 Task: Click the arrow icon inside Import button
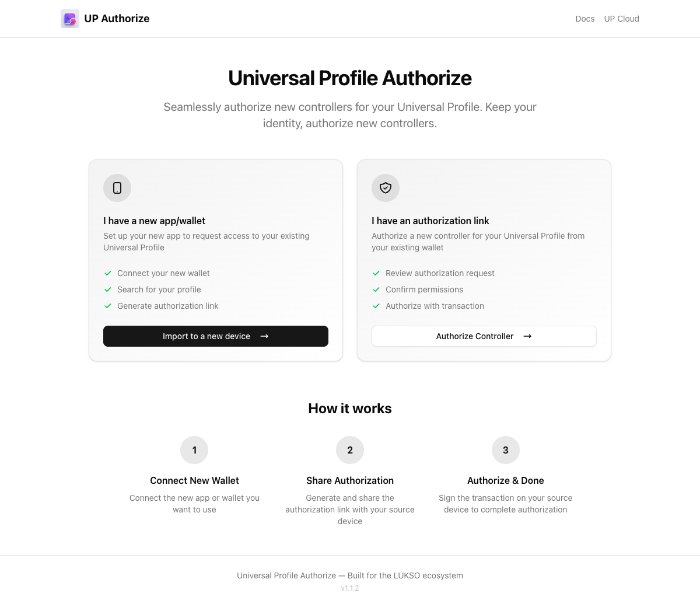pos(264,336)
